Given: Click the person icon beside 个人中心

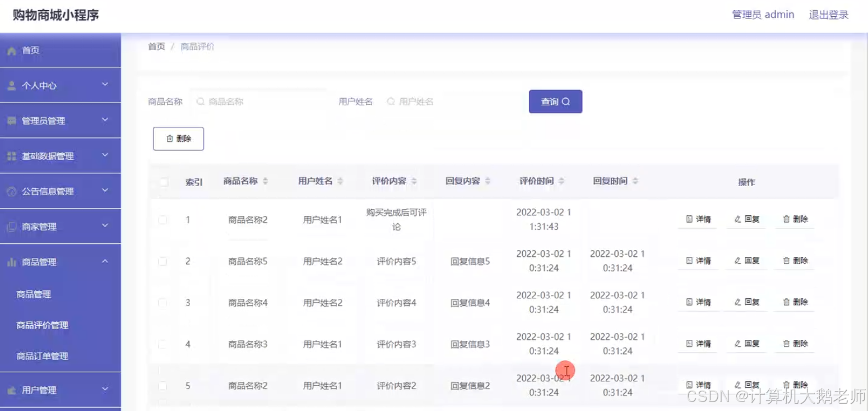Looking at the screenshot, I should pyautogui.click(x=11, y=86).
